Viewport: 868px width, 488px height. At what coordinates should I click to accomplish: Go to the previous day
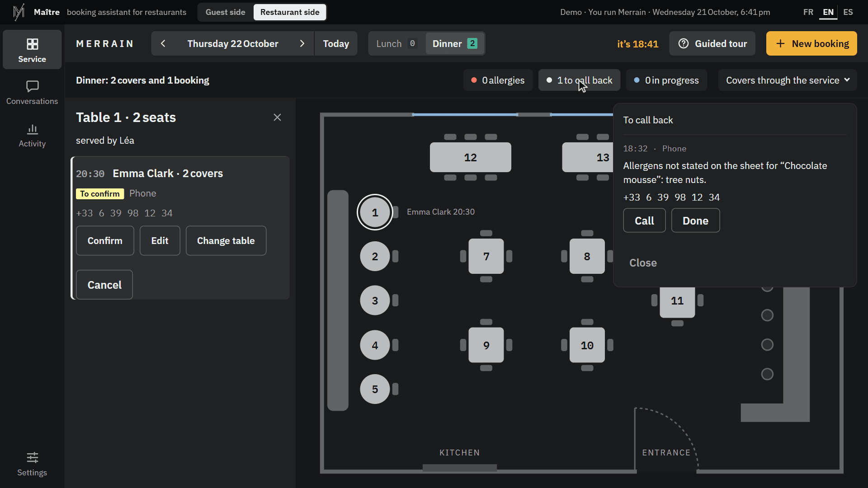click(163, 43)
